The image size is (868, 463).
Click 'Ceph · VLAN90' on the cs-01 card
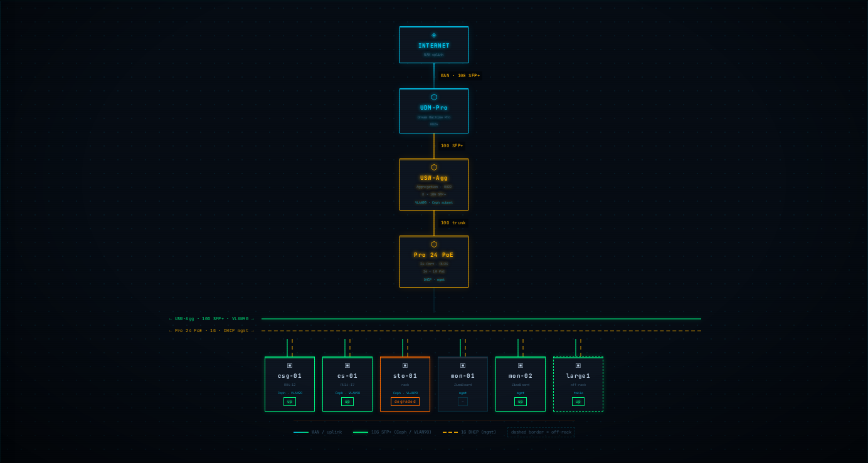tap(347, 393)
